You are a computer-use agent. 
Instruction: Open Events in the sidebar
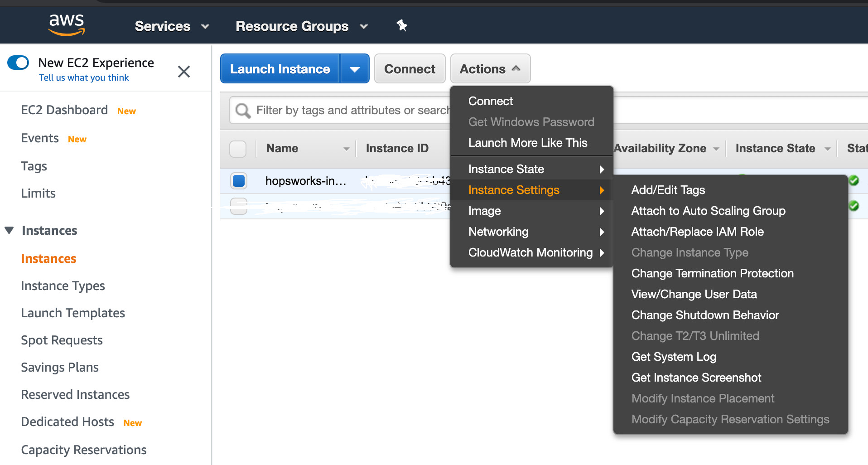pyautogui.click(x=40, y=138)
